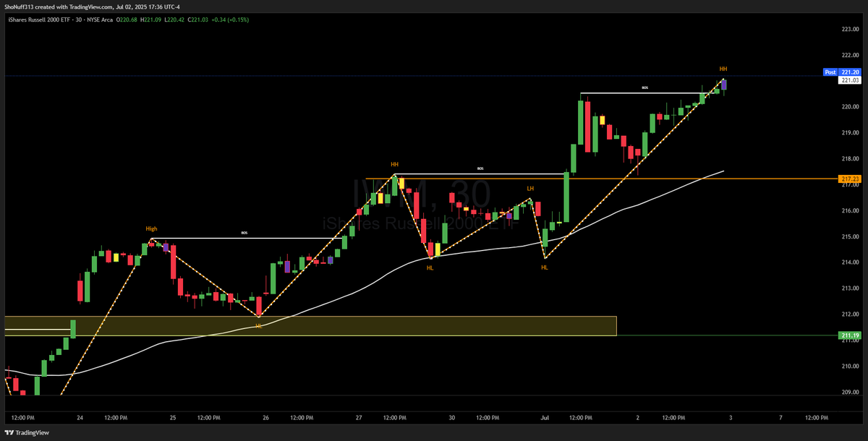Screen dimensions: 868x441
Task: Click 220.00 on the price axis
Action: click(x=850, y=107)
